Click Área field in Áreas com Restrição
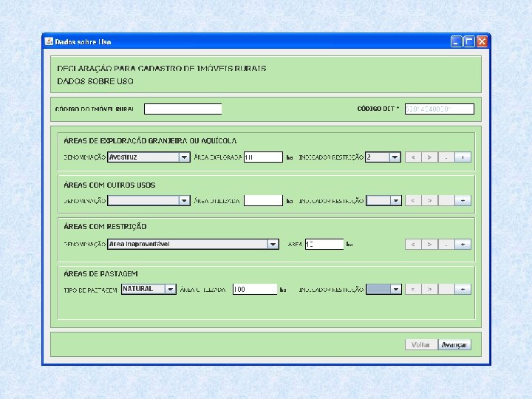This screenshot has height=399, width=532. 324,245
